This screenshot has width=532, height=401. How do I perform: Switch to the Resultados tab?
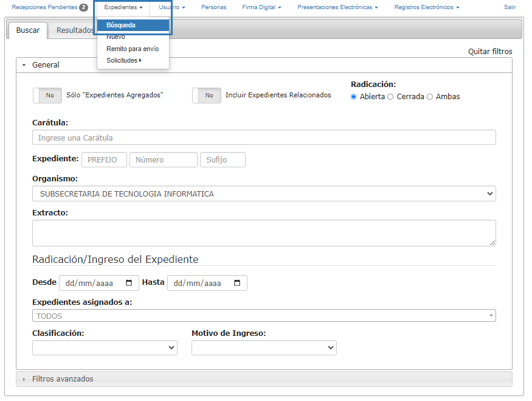coord(72,30)
